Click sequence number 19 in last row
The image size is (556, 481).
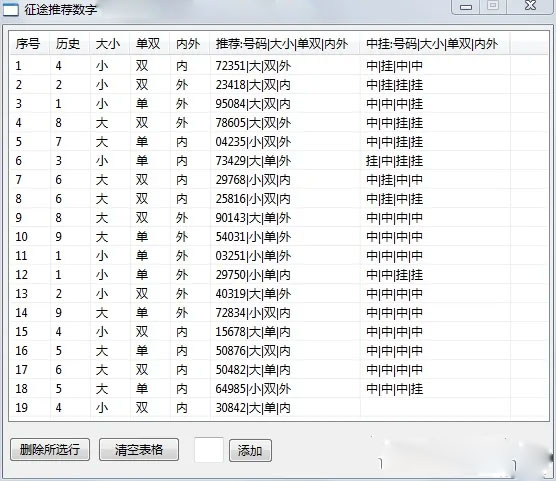(x=21, y=408)
